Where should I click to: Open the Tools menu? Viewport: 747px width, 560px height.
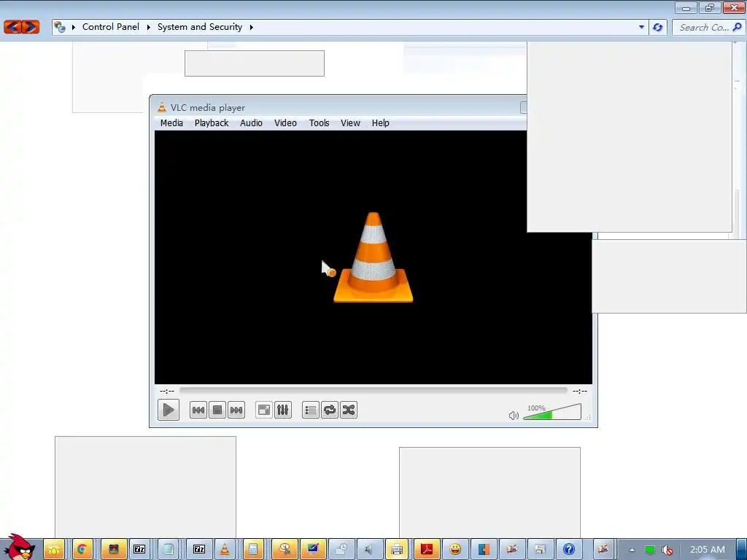point(320,122)
